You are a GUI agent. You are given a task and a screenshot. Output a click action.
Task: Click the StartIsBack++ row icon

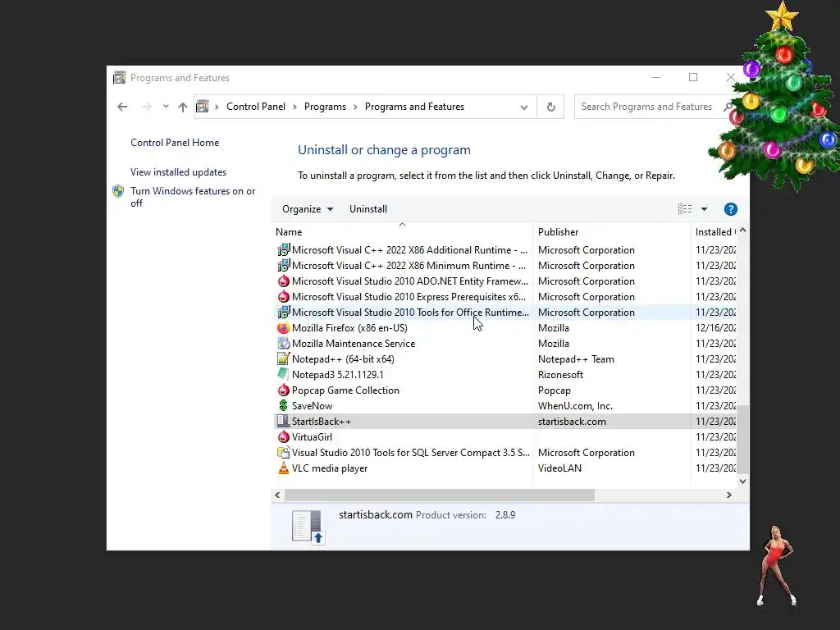click(283, 421)
